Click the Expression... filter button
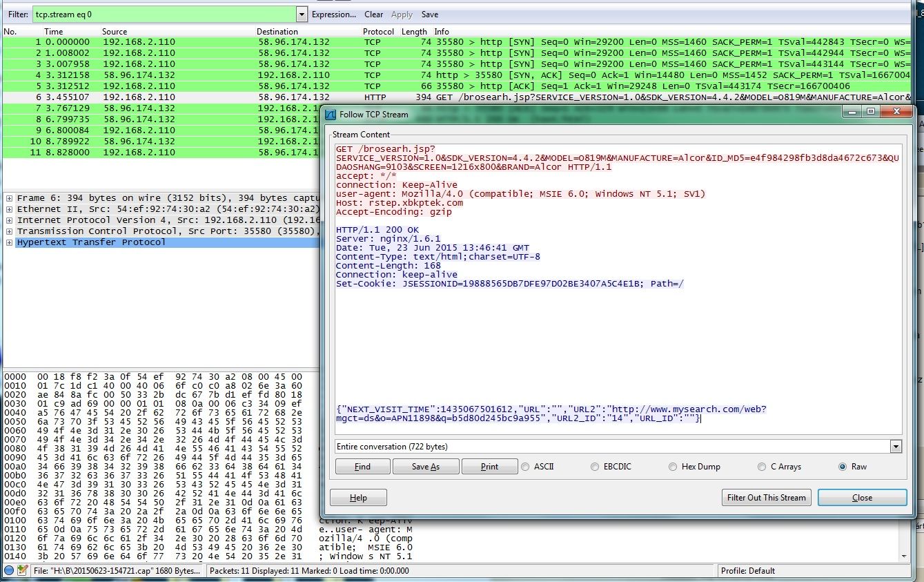 pyautogui.click(x=334, y=14)
